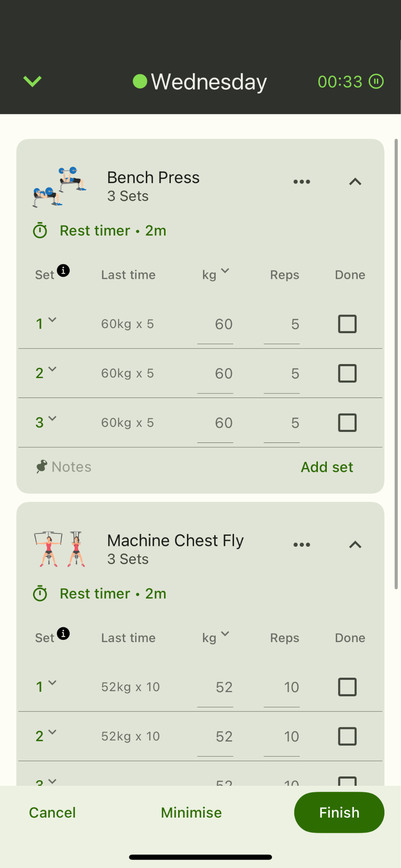The width and height of the screenshot is (401, 868).
Task: Edit weight field of Bench Press set 1
Action: tap(216, 325)
